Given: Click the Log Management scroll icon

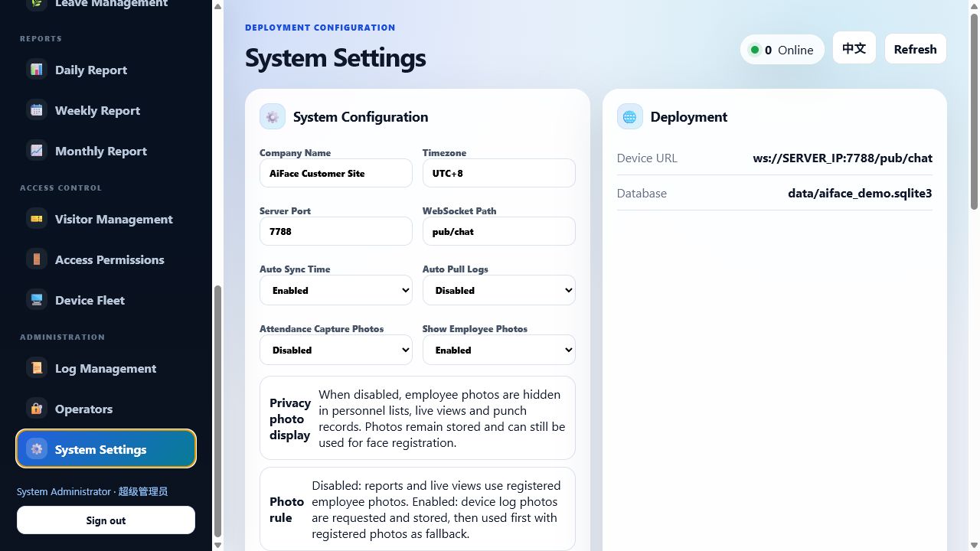Looking at the screenshot, I should tap(37, 368).
